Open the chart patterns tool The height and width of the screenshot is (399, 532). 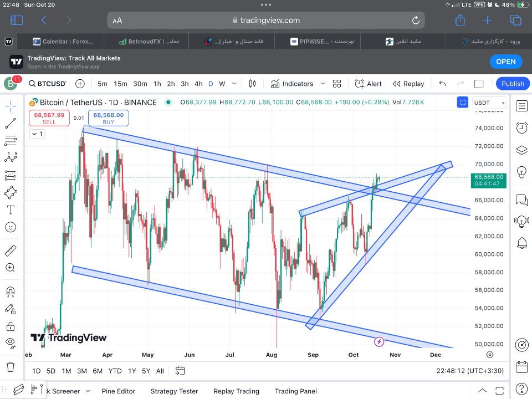(11, 157)
